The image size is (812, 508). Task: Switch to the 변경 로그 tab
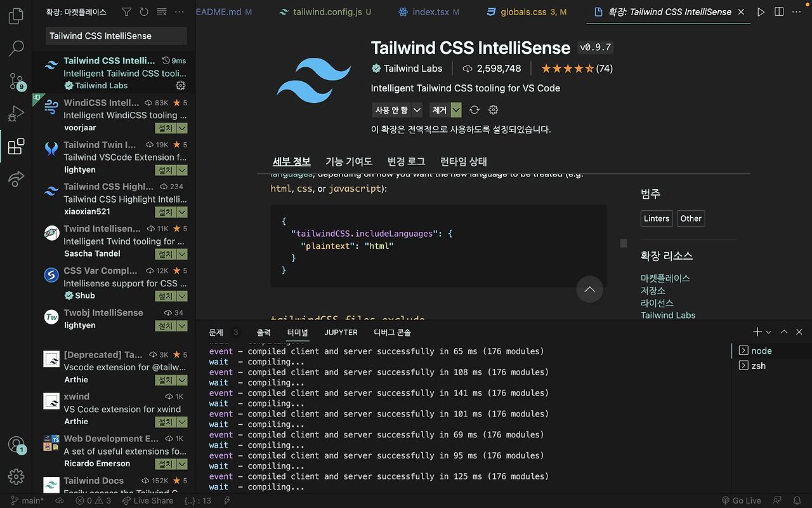tap(406, 161)
